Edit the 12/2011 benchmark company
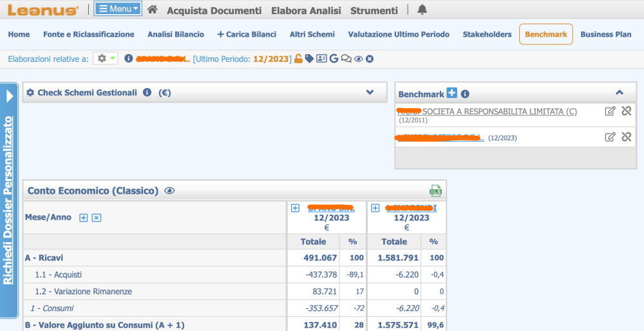The width and height of the screenshot is (644, 331). 611,111
